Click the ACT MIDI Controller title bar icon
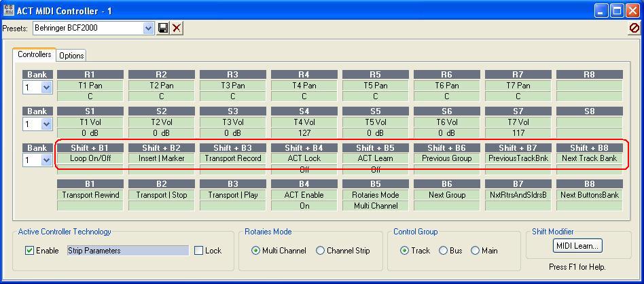Viewport: 644px width, 284px height. click(9, 10)
